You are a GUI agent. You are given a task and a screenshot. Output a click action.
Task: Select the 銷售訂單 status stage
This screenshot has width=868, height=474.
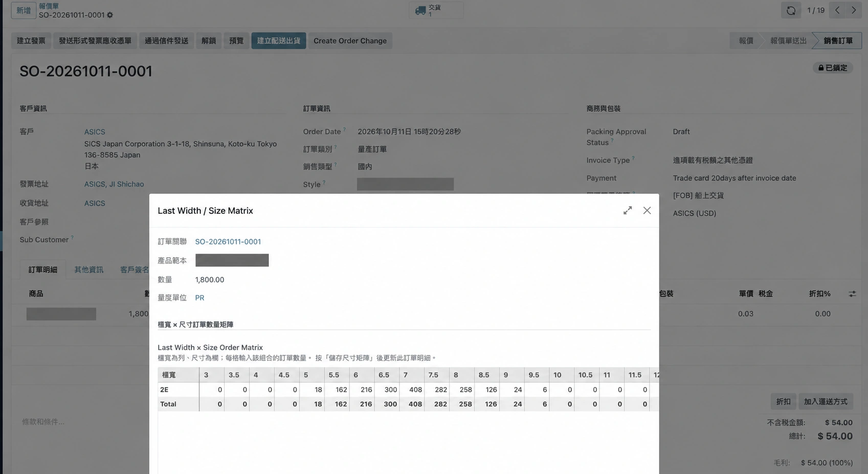click(838, 41)
